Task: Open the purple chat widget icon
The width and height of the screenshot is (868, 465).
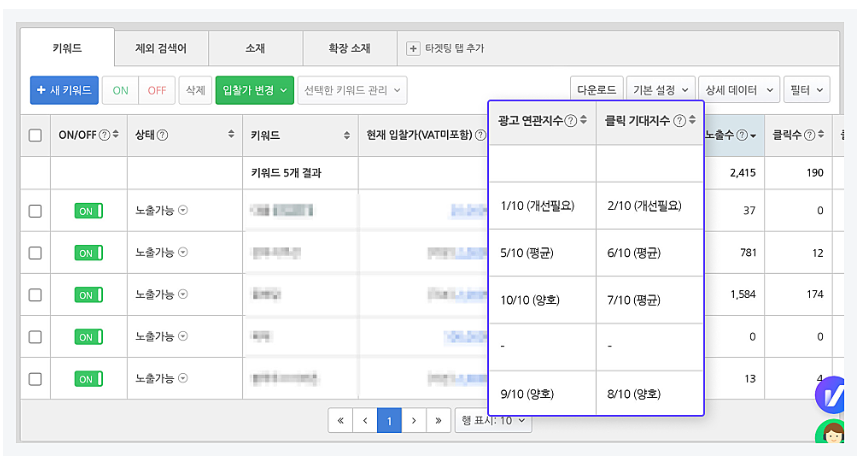Action: click(x=831, y=396)
